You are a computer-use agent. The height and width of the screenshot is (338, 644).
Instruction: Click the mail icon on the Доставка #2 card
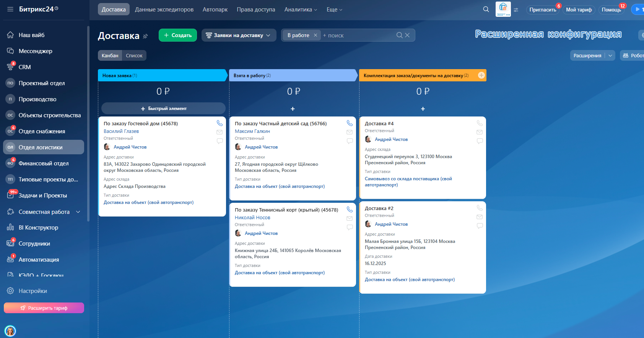coord(480,217)
